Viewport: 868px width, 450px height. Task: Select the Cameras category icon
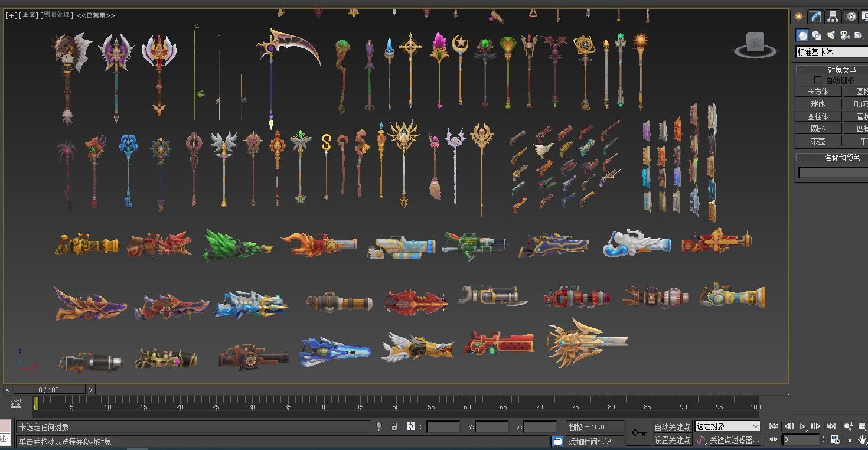(x=845, y=35)
